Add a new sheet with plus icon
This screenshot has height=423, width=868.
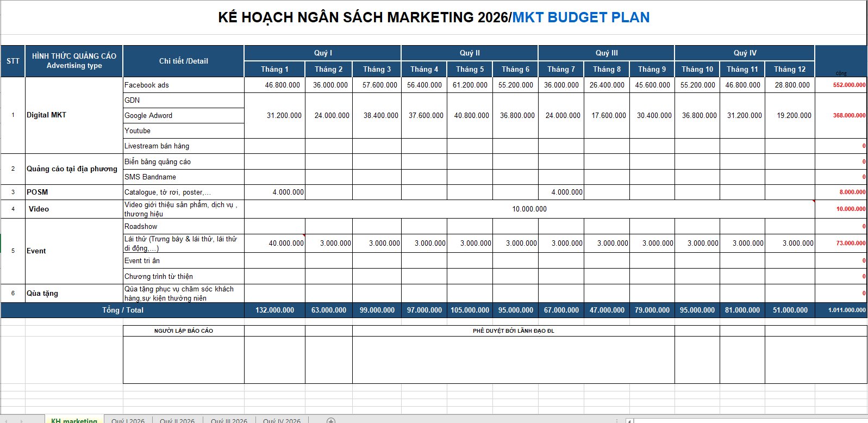(x=331, y=420)
